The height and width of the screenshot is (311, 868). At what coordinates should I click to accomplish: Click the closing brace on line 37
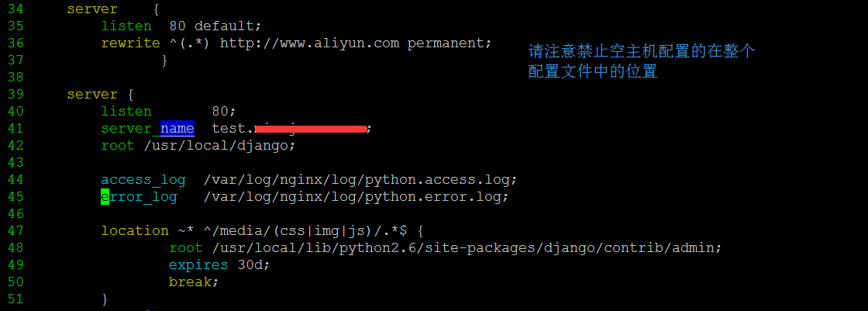click(x=164, y=60)
